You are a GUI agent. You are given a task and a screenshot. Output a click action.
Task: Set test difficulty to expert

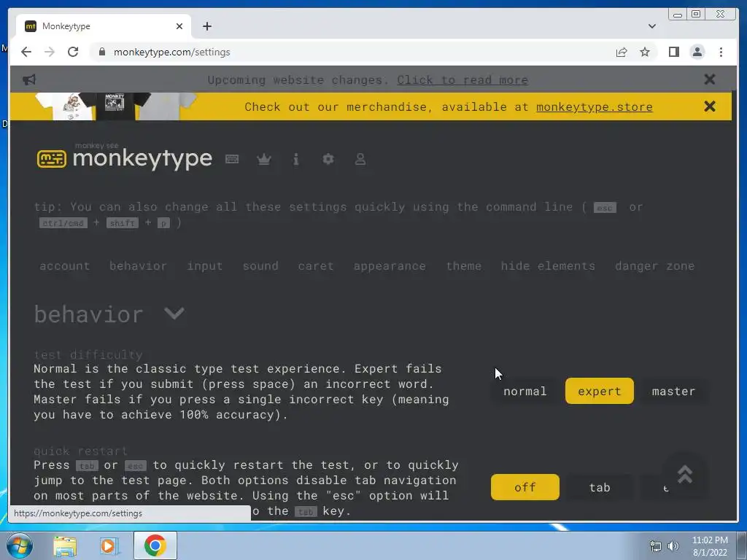pos(600,391)
